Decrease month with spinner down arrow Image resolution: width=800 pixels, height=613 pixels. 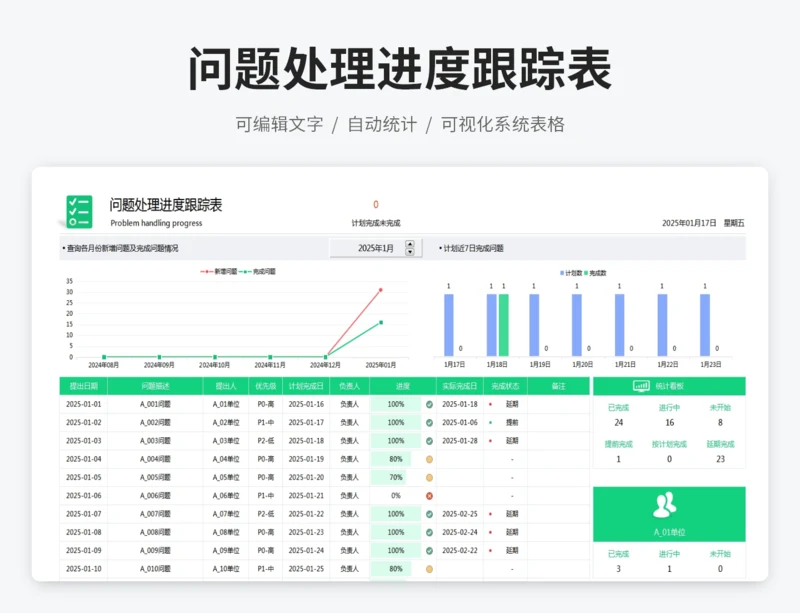click(x=410, y=252)
